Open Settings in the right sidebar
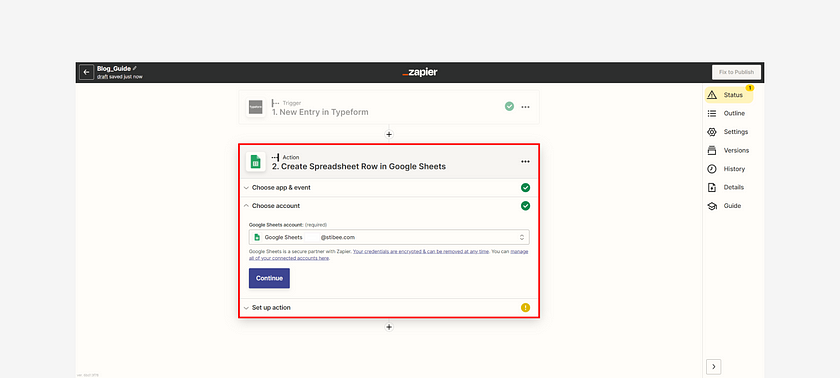This screenshot has width=840, height=378. coord(729,132)
